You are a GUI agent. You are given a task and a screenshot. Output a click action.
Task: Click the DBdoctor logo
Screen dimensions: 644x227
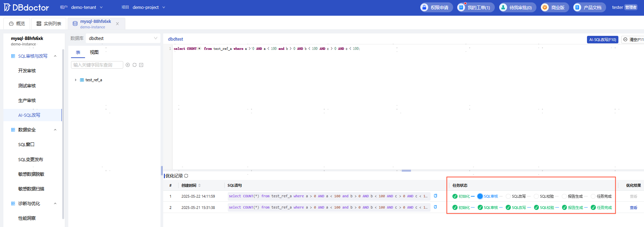27,8
